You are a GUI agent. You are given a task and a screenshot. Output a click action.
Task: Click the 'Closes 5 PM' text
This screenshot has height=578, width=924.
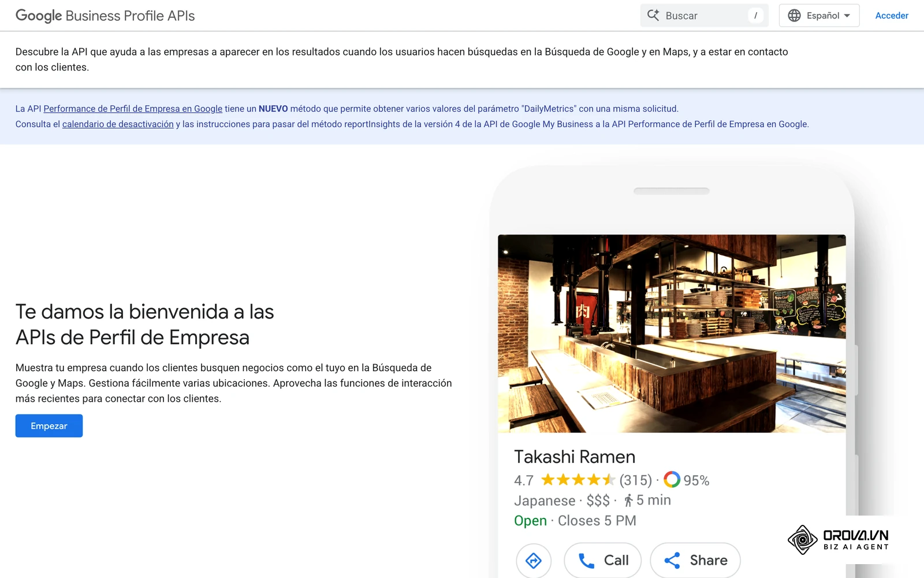(597, 521)
